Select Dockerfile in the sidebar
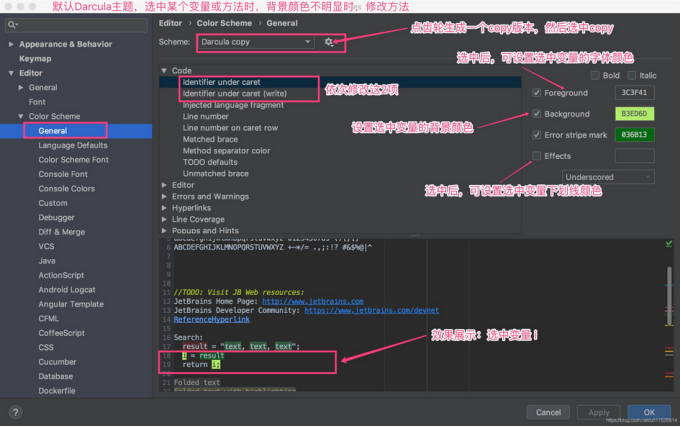This screenshot has width=681, height=427. coord(57,391)
